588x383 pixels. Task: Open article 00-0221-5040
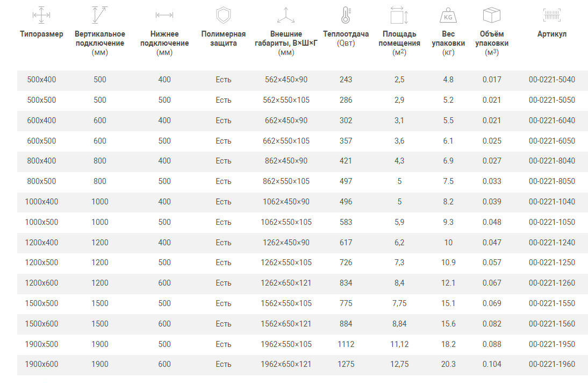[x=551, y=80]
